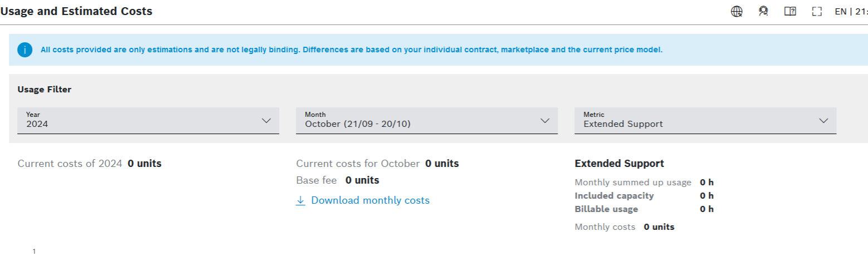Click the download arrow icon
Viewport: 868px width, 261px height.
(301, 200)
